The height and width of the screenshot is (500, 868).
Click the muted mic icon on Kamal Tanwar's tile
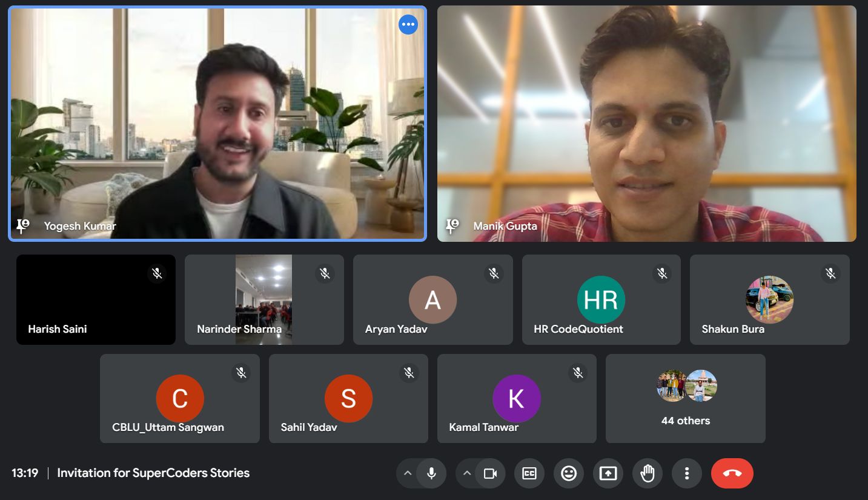578,373
